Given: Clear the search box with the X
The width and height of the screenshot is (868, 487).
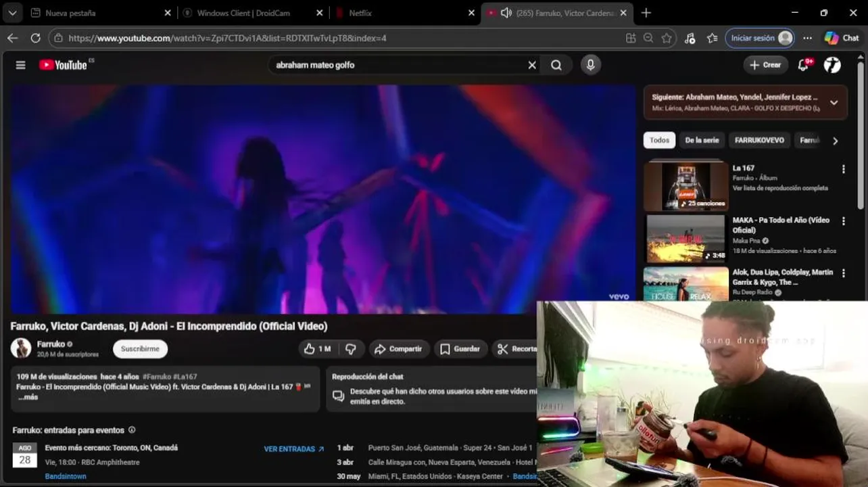Looking at the screenshot, I should tap(532, 65).
